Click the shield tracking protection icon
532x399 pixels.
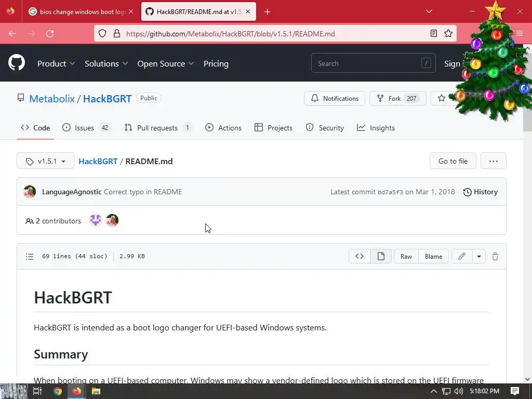click(x=102, y=33)
